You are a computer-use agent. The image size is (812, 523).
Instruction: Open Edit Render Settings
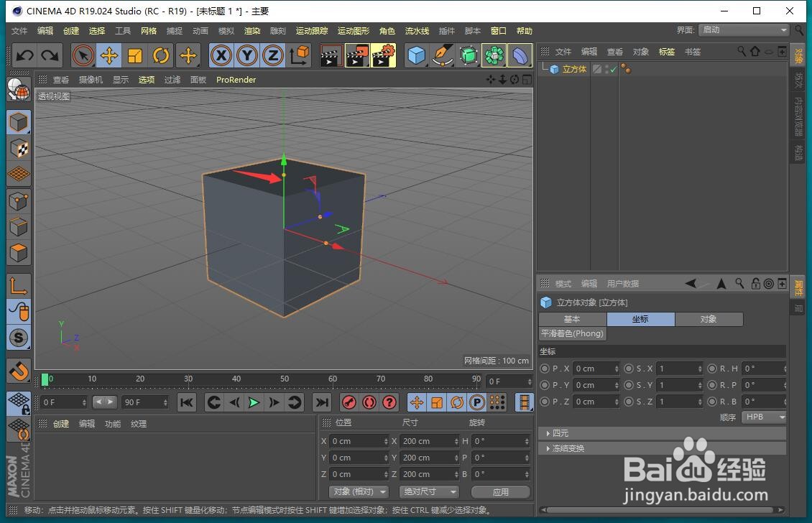click(383, 56)
